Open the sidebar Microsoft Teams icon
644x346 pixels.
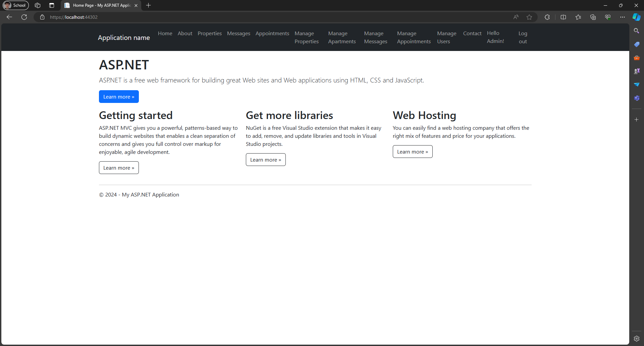(637, 98)
